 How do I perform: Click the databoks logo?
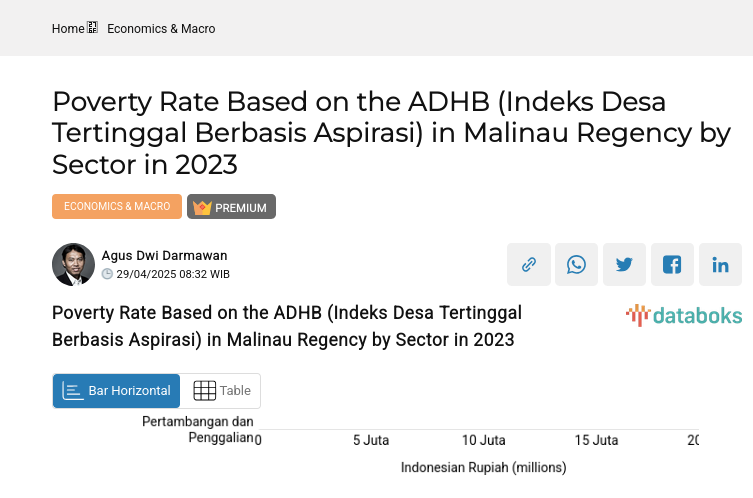tap(684, 316)
